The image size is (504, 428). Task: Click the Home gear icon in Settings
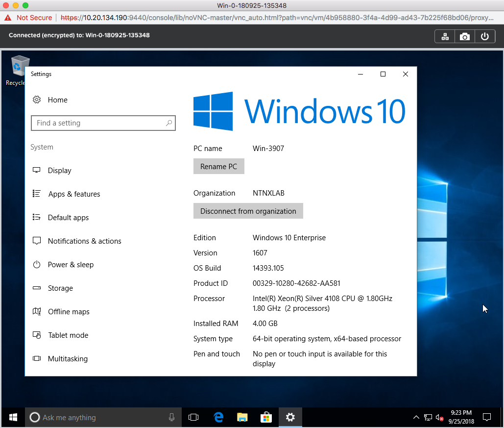coord(37,100)
